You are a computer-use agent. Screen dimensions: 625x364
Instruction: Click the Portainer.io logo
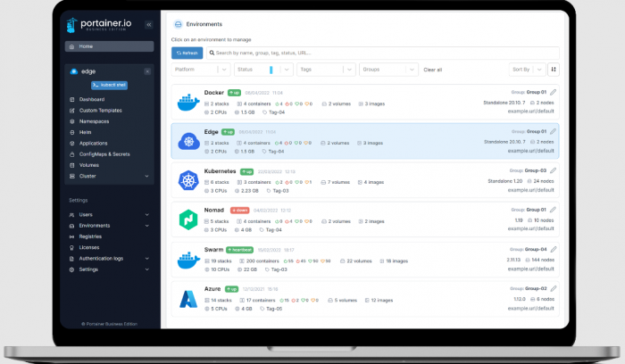98,25
